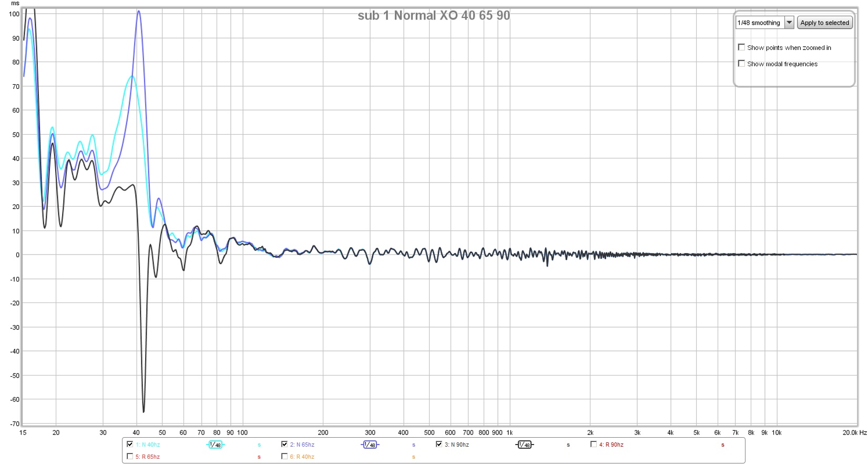This screenshot has height=464, width=868.
Task: Click the black 1/48 smoothing icon for N 90hz
Action: point(524,445)
